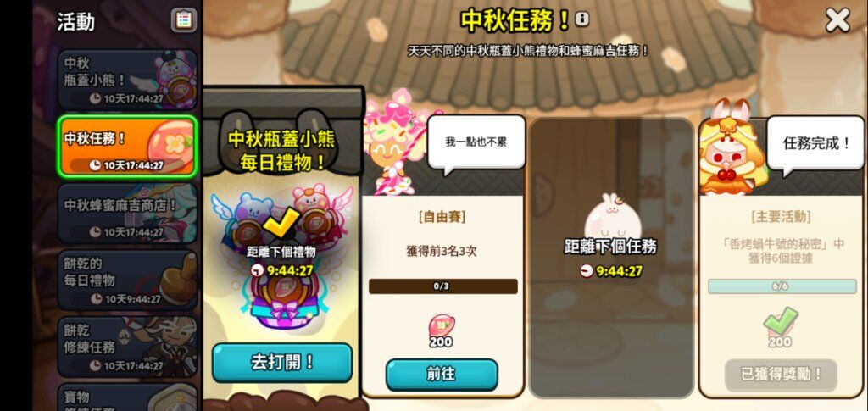Select the 中秋瓶蓋小熊 event tab
The width and height of the screenshot is (868, 411).
pos(127,81)
